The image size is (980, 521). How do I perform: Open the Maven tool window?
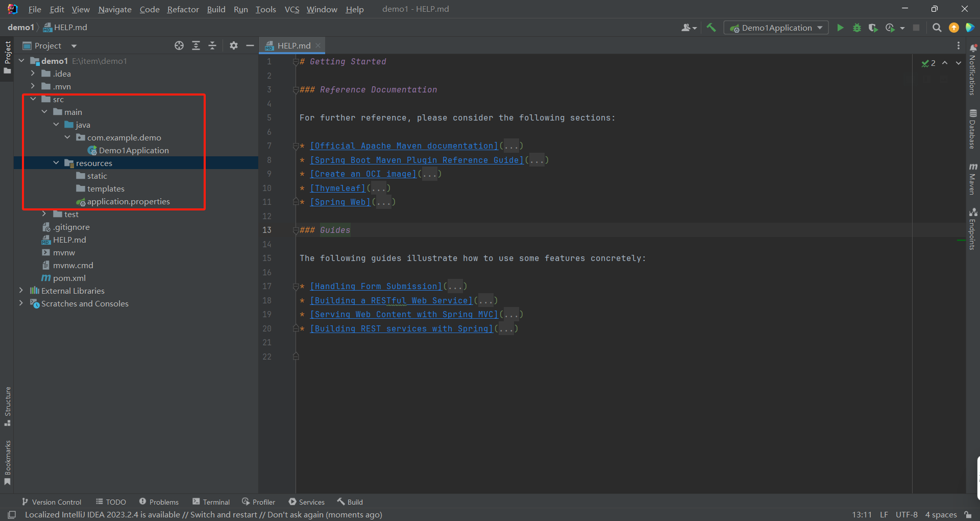tap(973, 179)
